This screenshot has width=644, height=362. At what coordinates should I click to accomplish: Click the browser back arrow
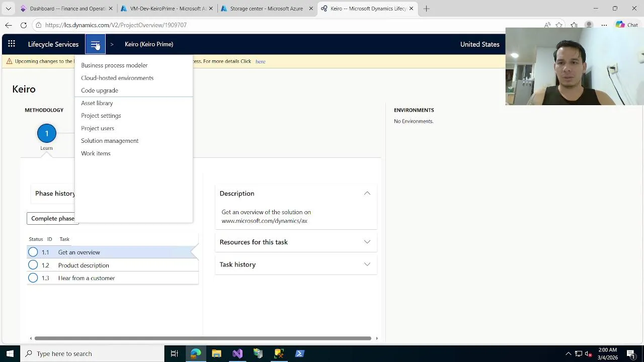9,25
